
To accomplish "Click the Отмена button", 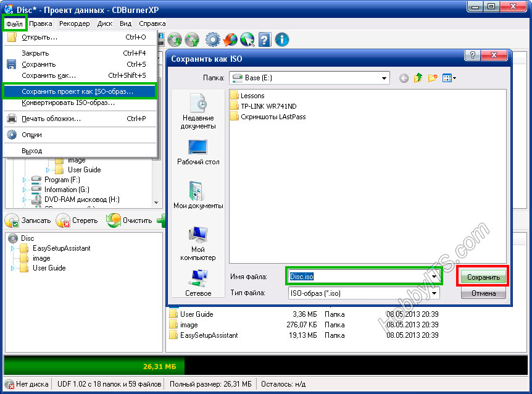I will coord(483,293).
